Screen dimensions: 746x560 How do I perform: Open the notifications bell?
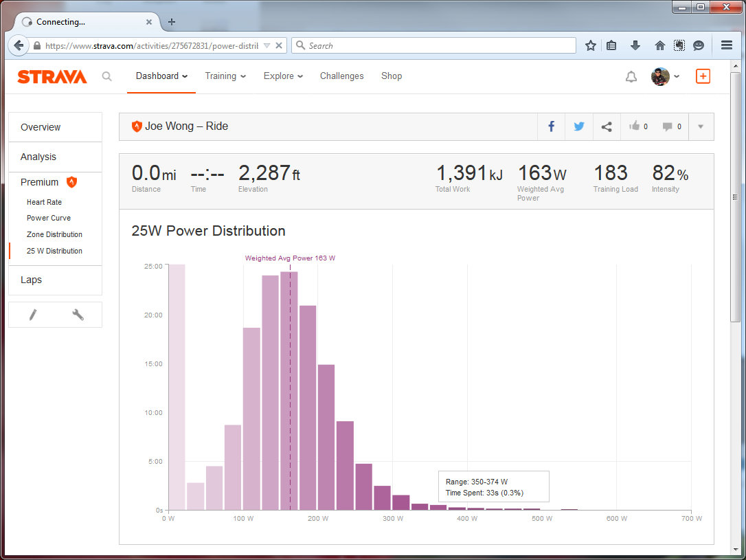coord(631,77)
